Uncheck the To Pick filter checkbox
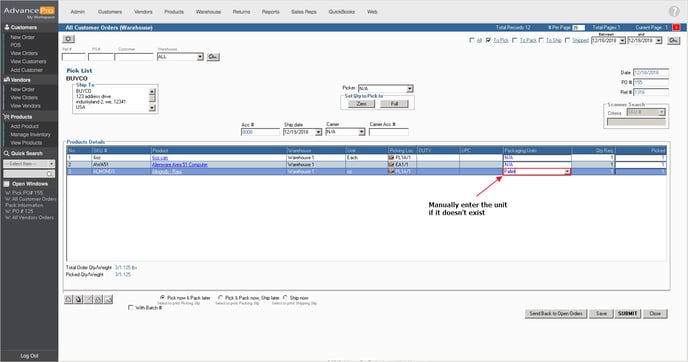This screenshot has width=688, height=362. pos(488,40)
